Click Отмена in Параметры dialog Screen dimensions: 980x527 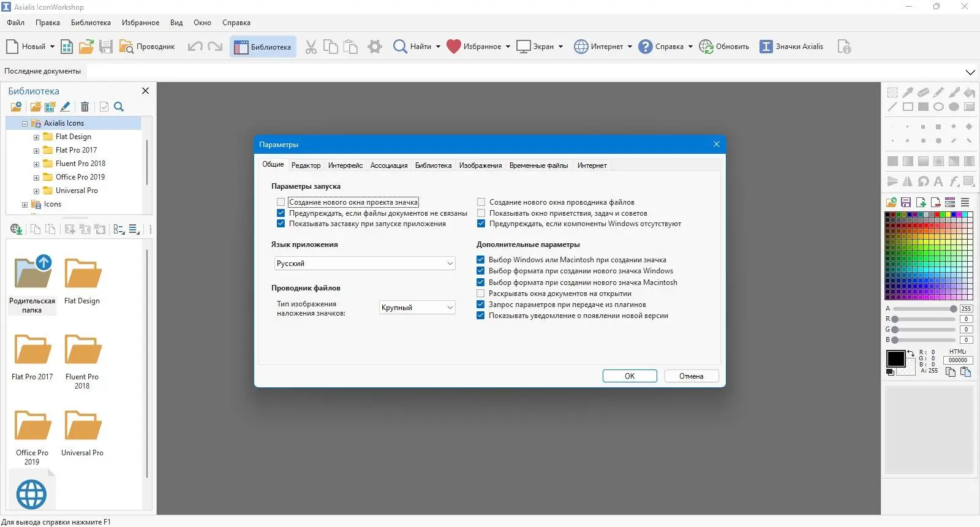pos(692,376)
